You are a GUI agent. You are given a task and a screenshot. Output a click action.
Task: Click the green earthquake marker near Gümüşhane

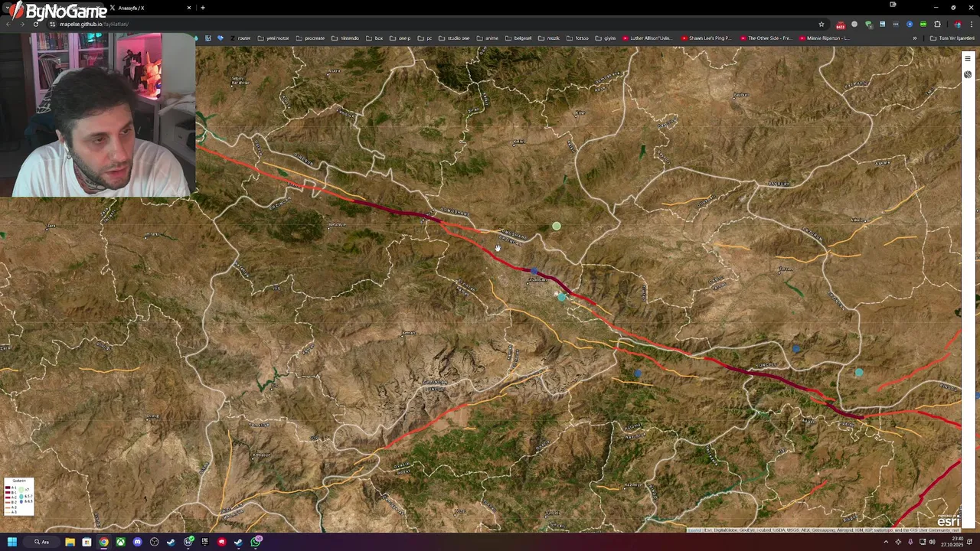[557, 226]
